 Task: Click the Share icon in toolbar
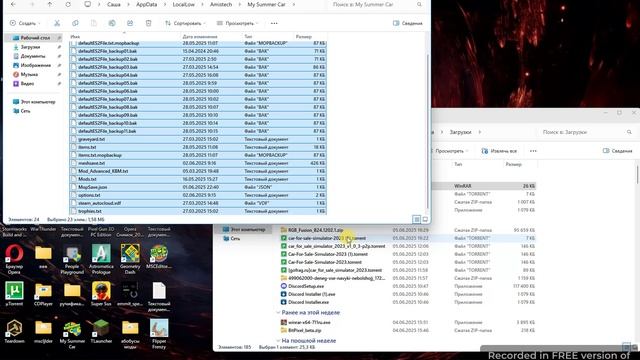pos(130,23)
